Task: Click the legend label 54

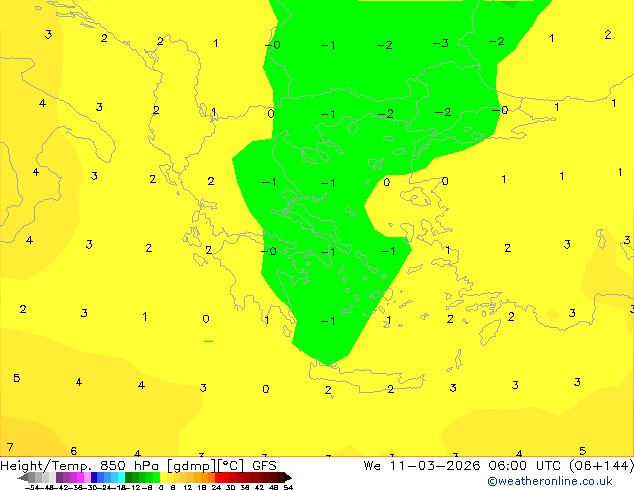Action: click(288, 487)
